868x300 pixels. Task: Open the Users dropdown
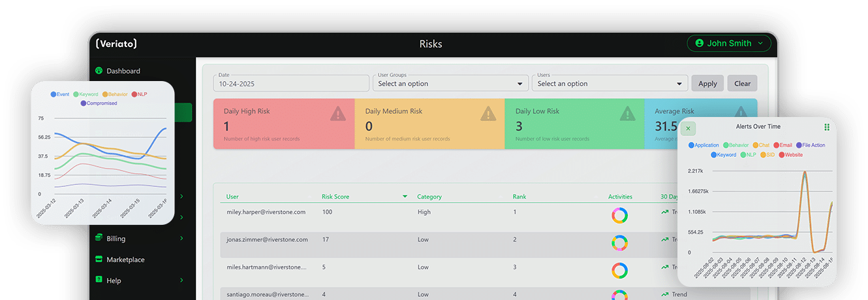coord(610,83)
